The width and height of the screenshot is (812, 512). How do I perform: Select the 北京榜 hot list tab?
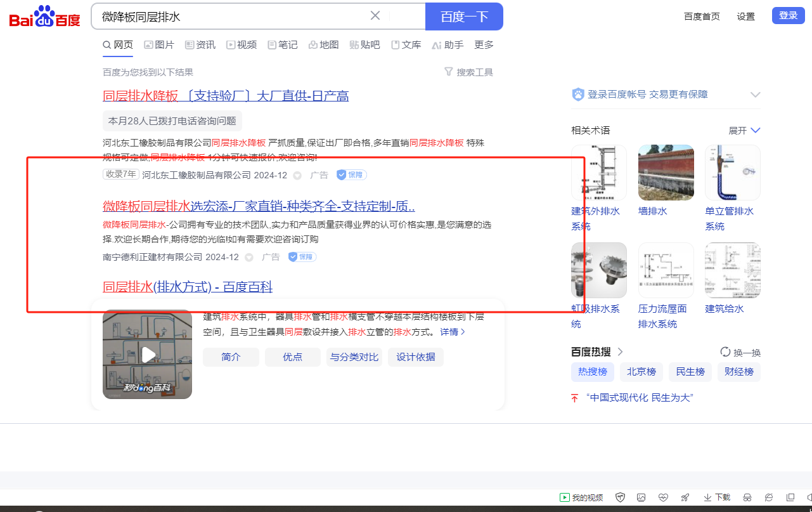641,372
